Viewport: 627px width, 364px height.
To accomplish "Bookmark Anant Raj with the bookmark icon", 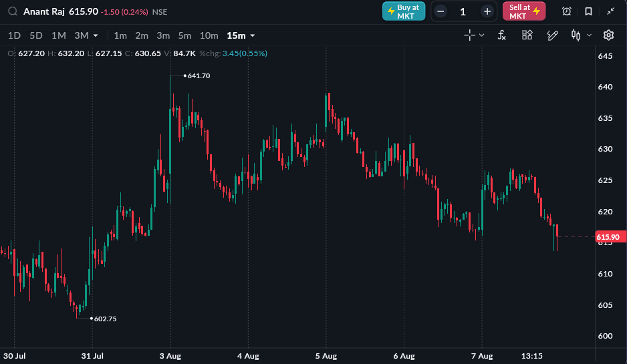I will (589, 11).
